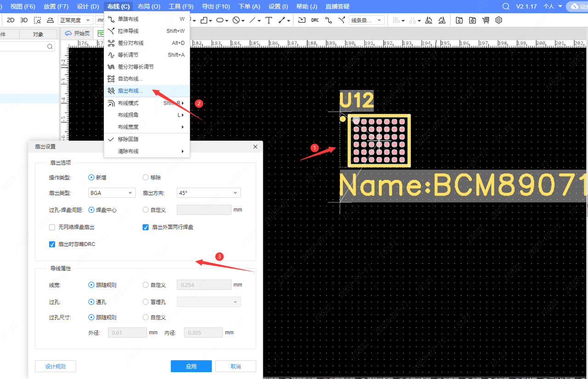Screen dimensions: 588x379
Task: Choose 扇出布线 menu entry
Action: [x=147, y=91]
